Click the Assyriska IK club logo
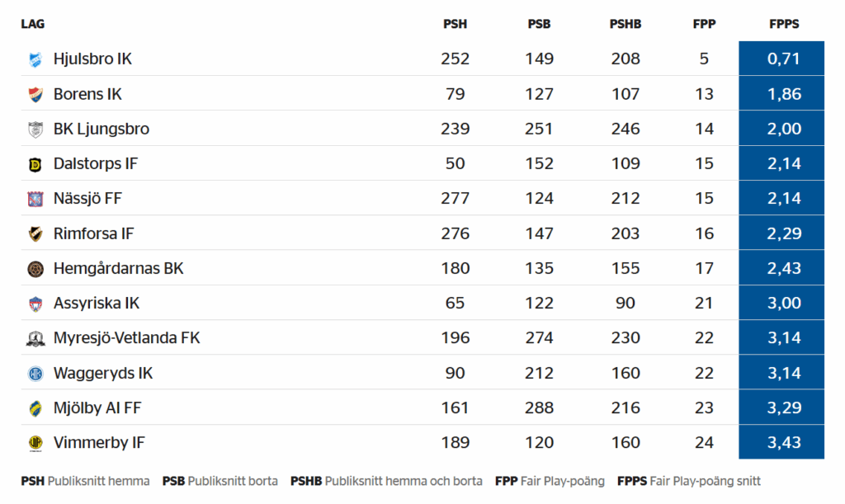The width and height of the screenshot is (845, 504). click(35, 304)
